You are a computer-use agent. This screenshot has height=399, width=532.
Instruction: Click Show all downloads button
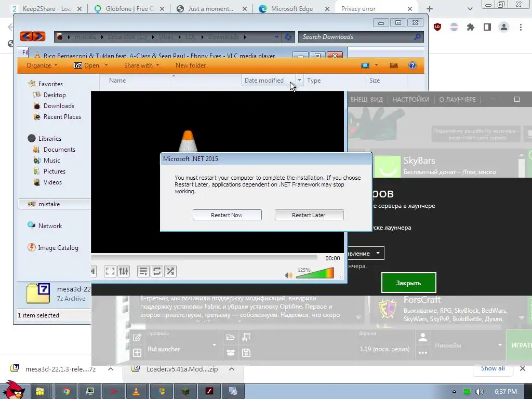(493, 368)
